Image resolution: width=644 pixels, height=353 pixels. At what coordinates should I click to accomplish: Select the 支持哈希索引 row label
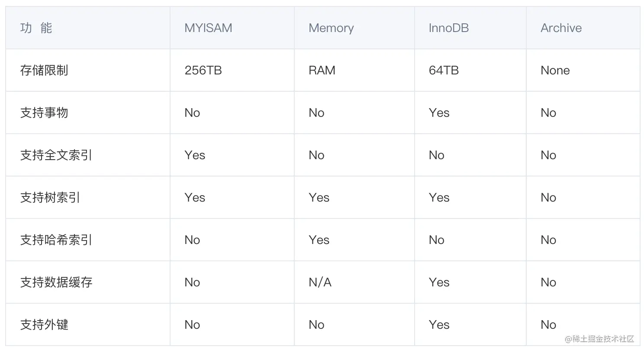(56, 240)
